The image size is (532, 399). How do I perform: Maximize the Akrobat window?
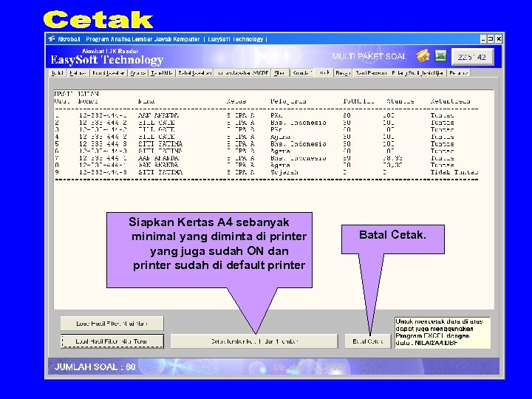(x=491, y=39)
